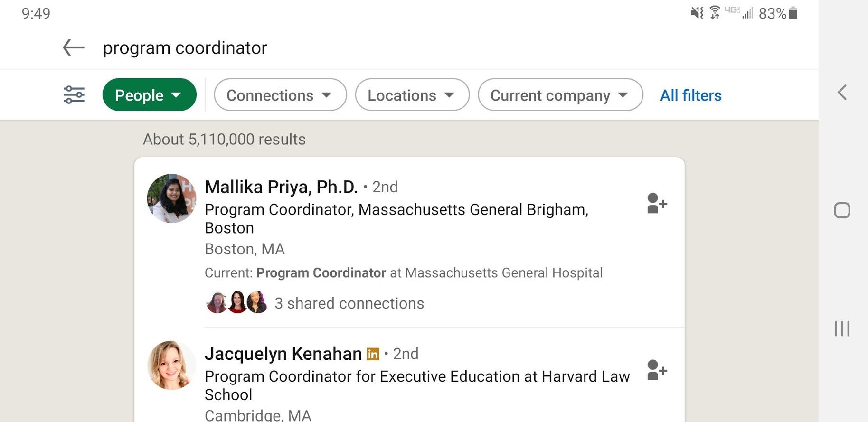Tap the battery status icon
868x422 pixels.
793,13
